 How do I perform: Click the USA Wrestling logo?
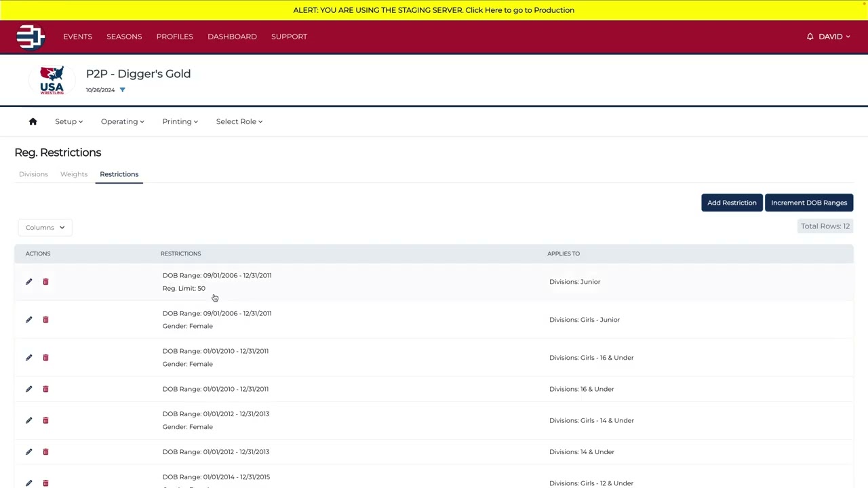pyautogui.click(x=52, y=80)
